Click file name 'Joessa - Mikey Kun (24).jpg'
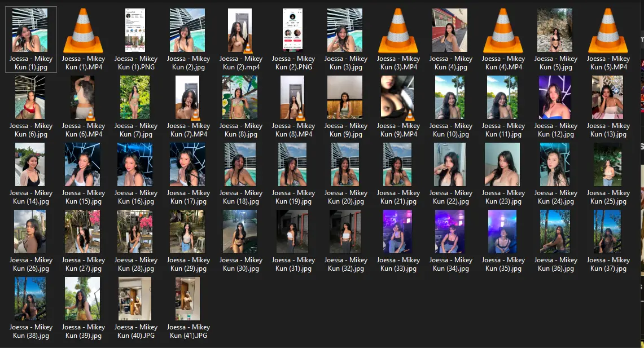 pos(556,197)
